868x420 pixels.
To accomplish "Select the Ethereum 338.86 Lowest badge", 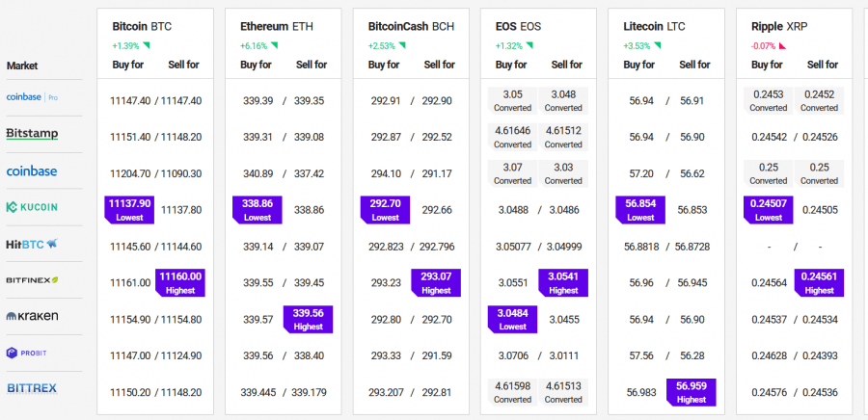I will [258, 210].
